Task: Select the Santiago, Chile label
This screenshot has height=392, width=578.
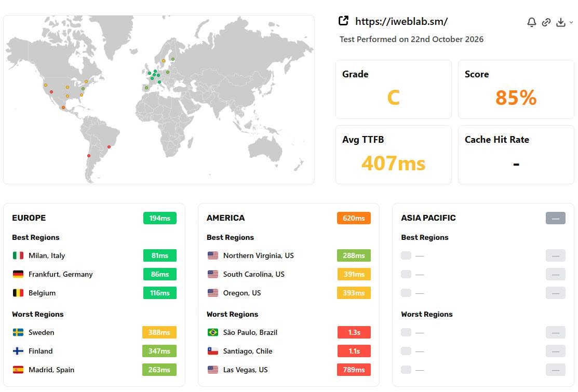Action: tap(248, 351)
